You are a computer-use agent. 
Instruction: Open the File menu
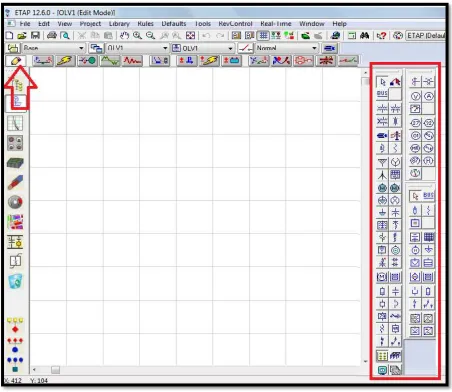pos(25,24)
